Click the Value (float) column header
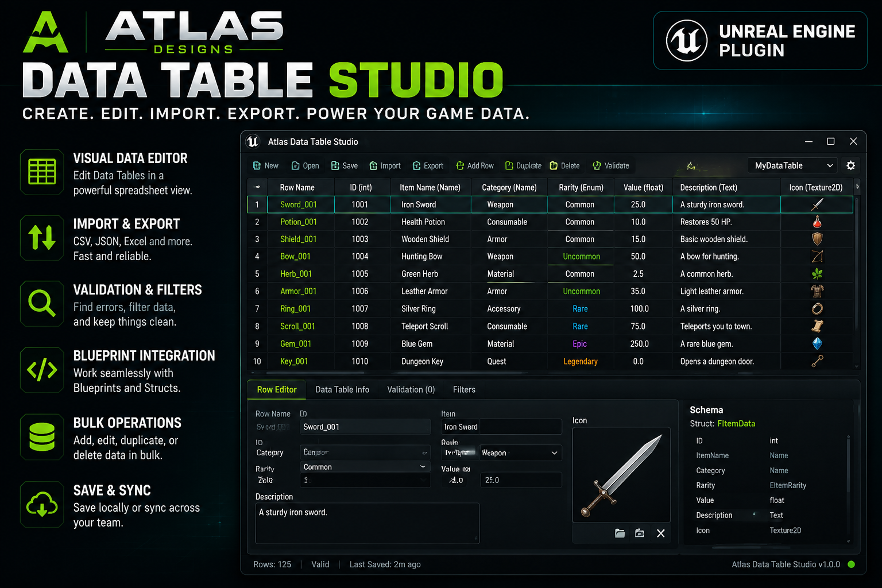 click(644, 187)
